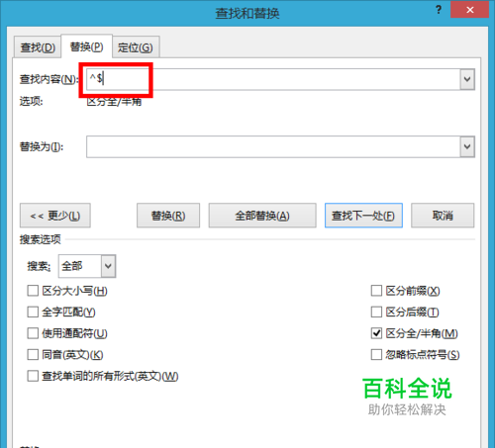
Task: Tick the 全字匹配(Y) checkbox
Action: click(x=33, y=312)
